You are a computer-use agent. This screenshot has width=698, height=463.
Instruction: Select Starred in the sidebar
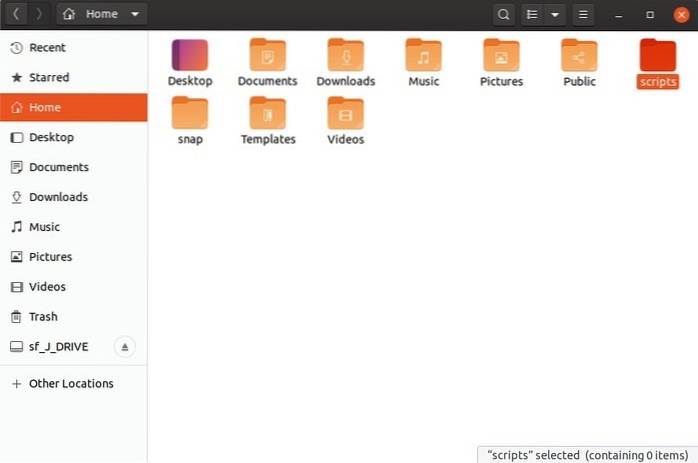[x=49, y=78]
